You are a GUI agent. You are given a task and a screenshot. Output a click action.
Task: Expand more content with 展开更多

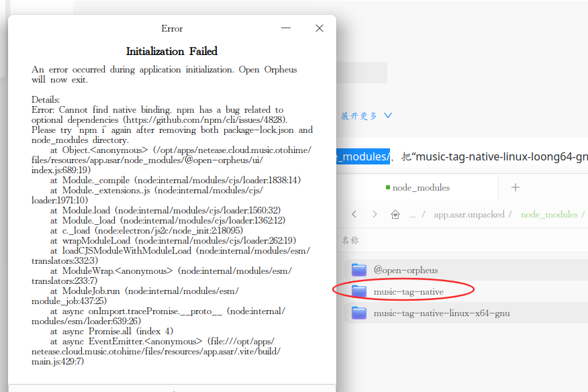coord(366,116)
